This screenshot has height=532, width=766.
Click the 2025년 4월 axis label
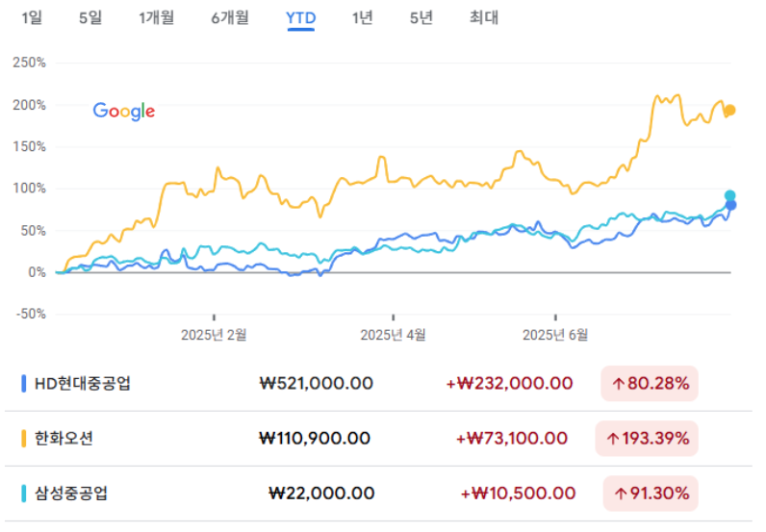coord(394,335)
